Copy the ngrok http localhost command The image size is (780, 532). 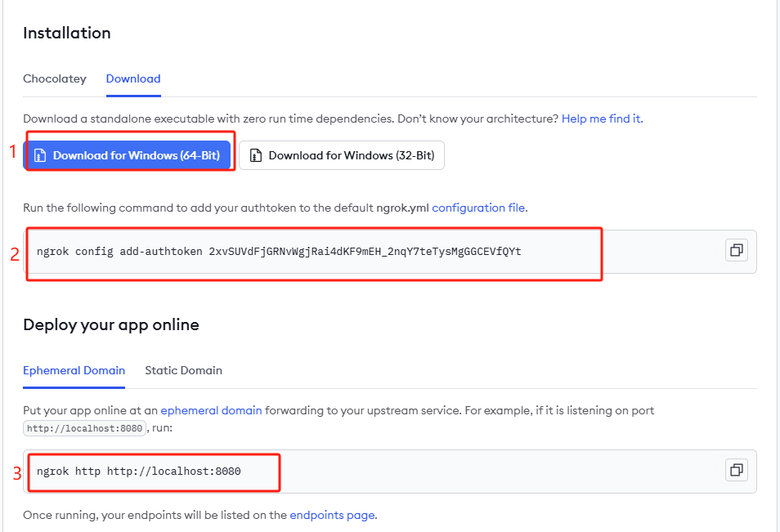pos(736,470)
